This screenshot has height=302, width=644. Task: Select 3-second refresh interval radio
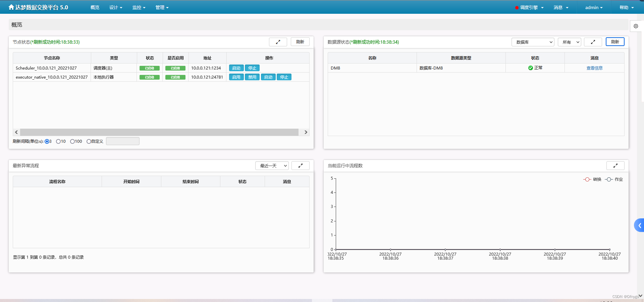[x=47, y=141]
